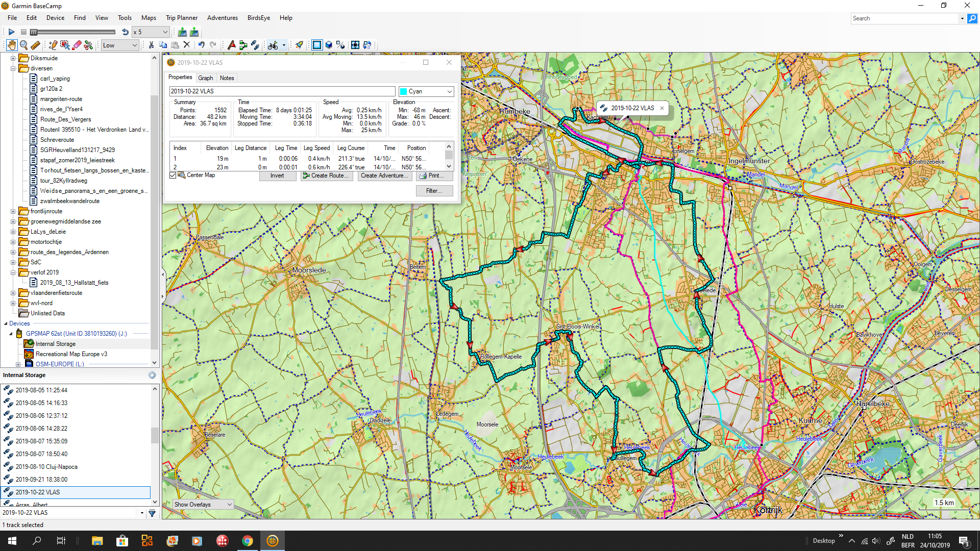Click the search magnifier button
The width and height of the screenshot is (980, 551).
972,18
